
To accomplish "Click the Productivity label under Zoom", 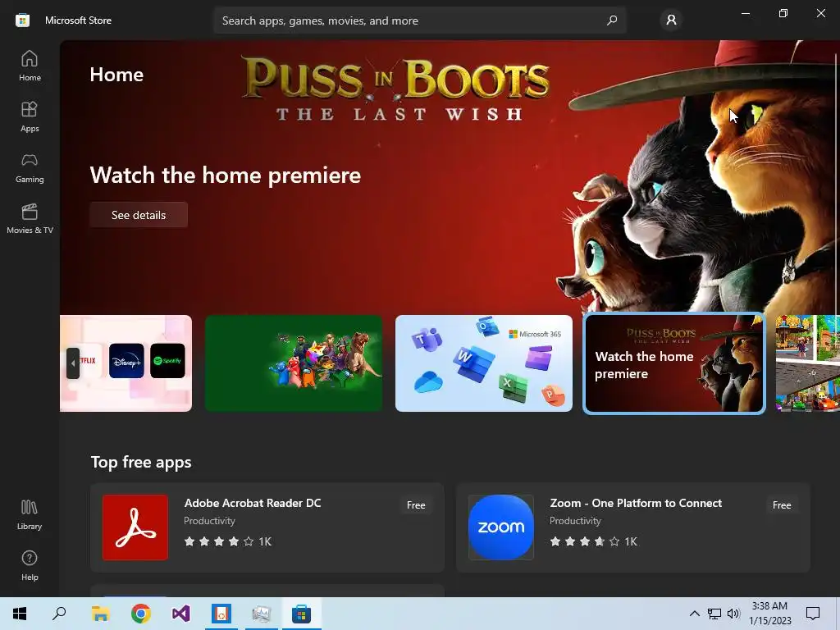I will coord(575,521).
